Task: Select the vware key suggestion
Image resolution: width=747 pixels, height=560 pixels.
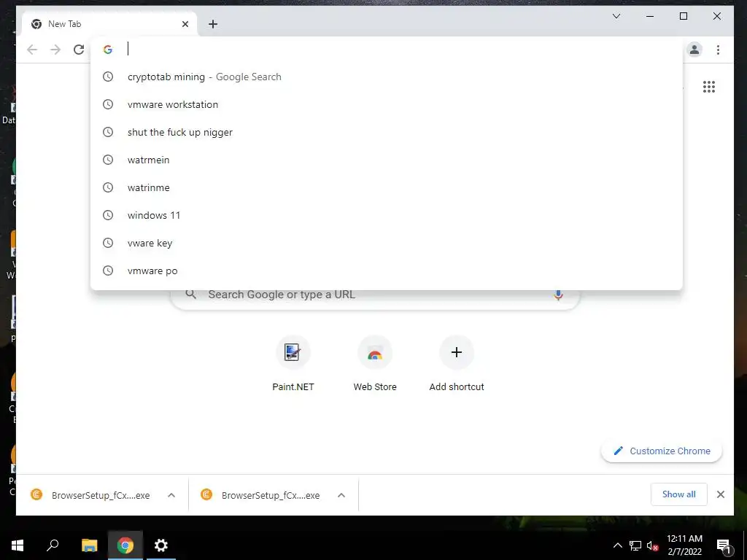Action: [387, 243]
